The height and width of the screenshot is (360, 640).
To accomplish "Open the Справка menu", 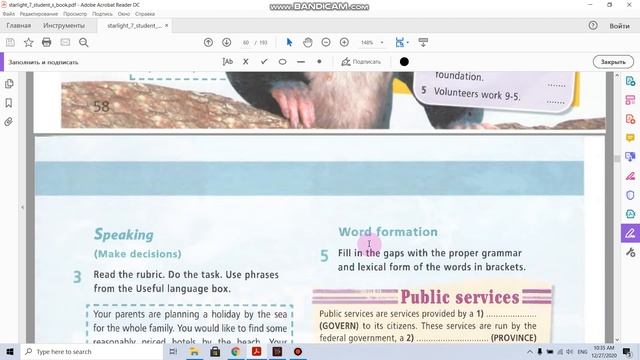I will tap(145, 14).
